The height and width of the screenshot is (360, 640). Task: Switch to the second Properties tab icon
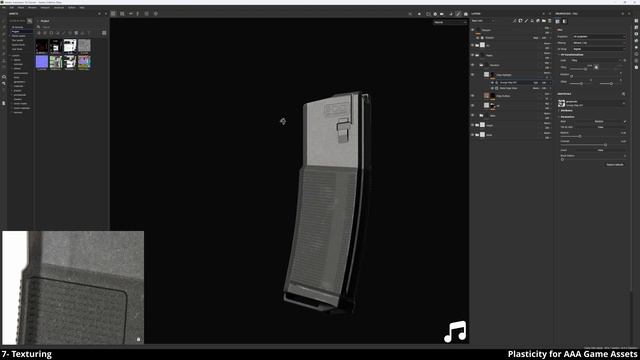tap(565, 21)
